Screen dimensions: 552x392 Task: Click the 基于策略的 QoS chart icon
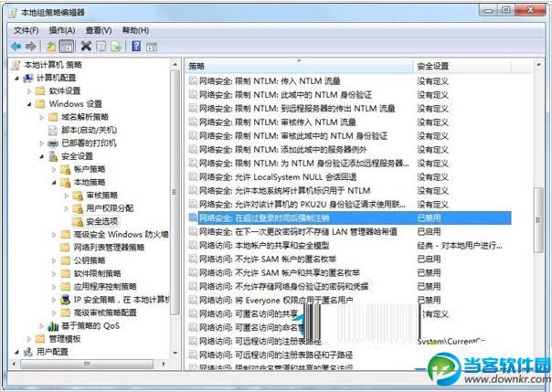pyautogui.click(x=53, y=326)
